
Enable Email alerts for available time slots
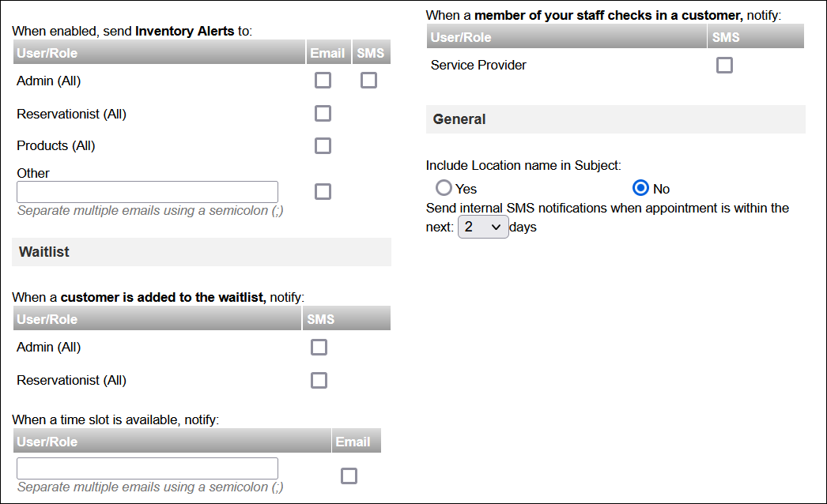point(349,476)
